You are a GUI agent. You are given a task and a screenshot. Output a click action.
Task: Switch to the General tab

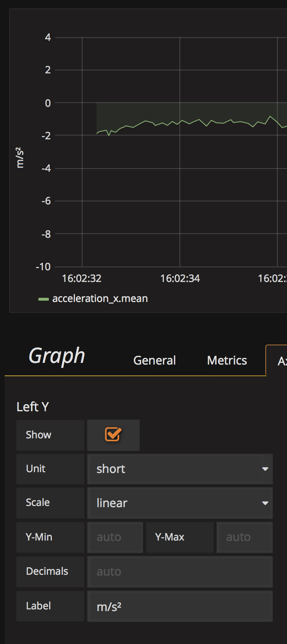tap(154, 360)
